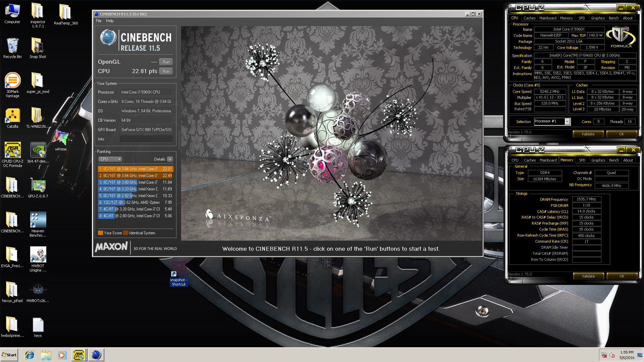
Task: Switch to CPU-Z taskbar button
Action: pyautogui.click(x=79, y=355)
